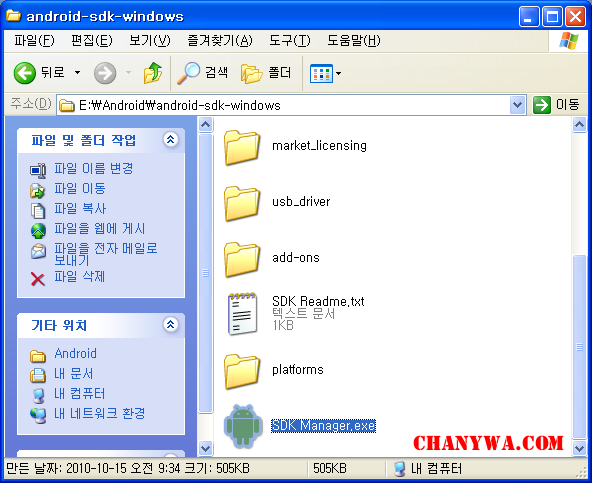This screenshot has width=592, height=483.
Task: Click 파일을 전자 메일로 보내기 link
Action: click(x=106, y=254)
